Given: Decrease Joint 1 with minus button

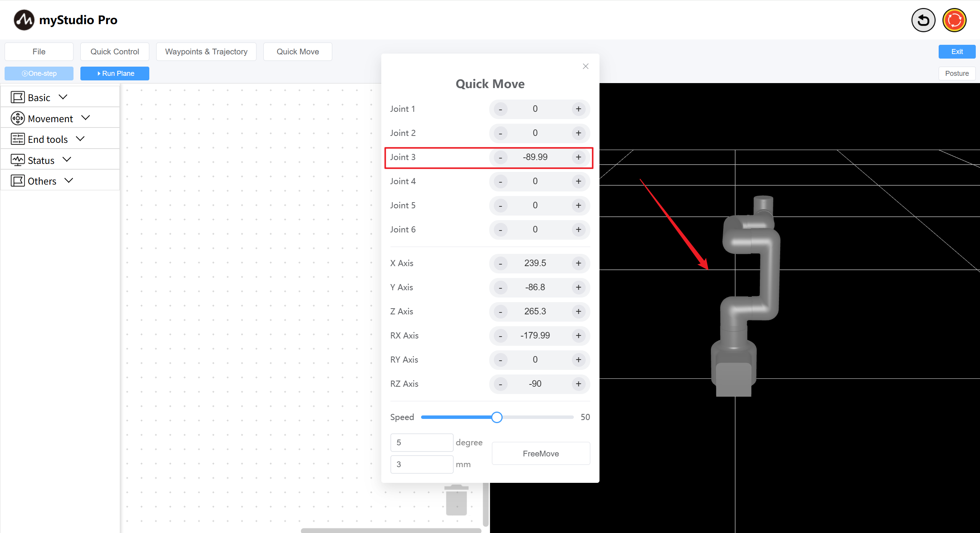Looking at the screenshot, I should click(500, 109).
